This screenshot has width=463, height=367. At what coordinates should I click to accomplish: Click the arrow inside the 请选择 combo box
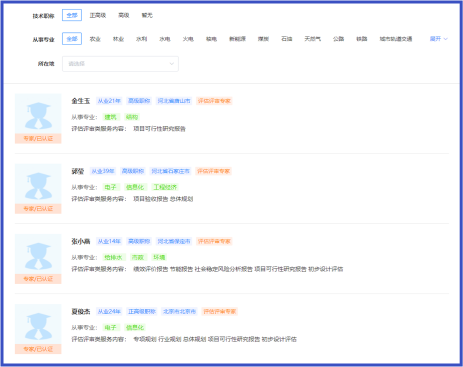pyautogui.click(x=171, y=64)
